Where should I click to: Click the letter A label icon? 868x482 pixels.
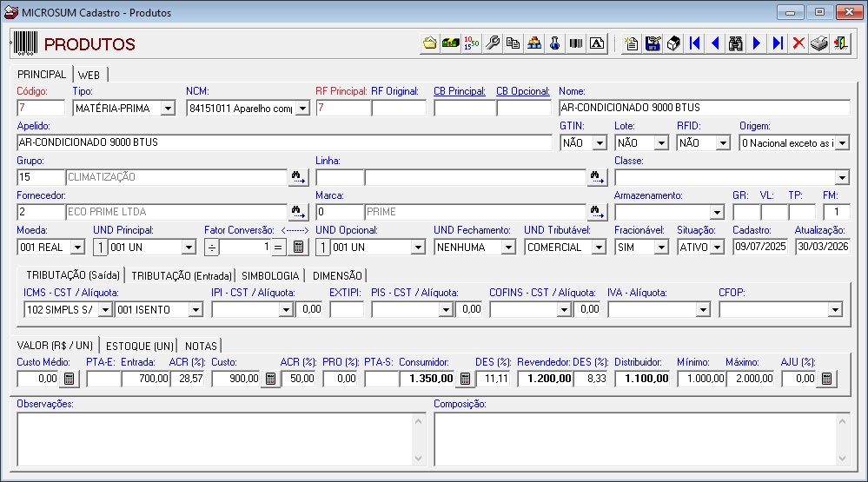coord(597,43)
